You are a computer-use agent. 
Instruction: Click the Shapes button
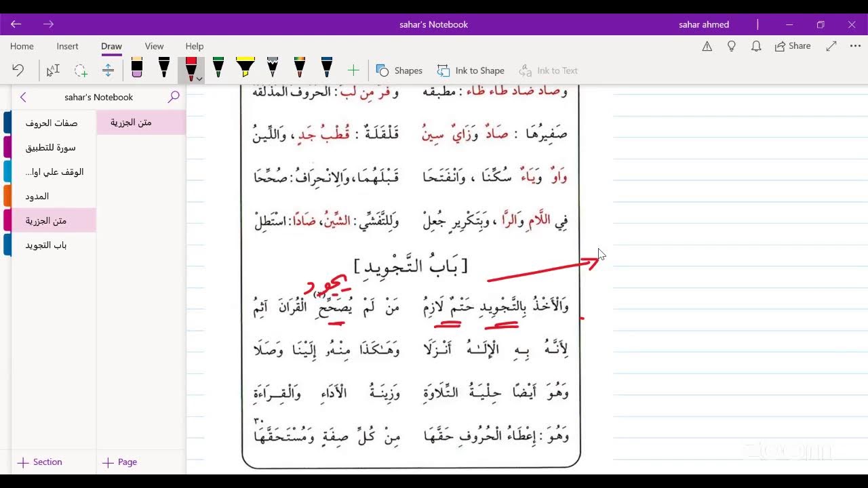click(x=399, y=70)
